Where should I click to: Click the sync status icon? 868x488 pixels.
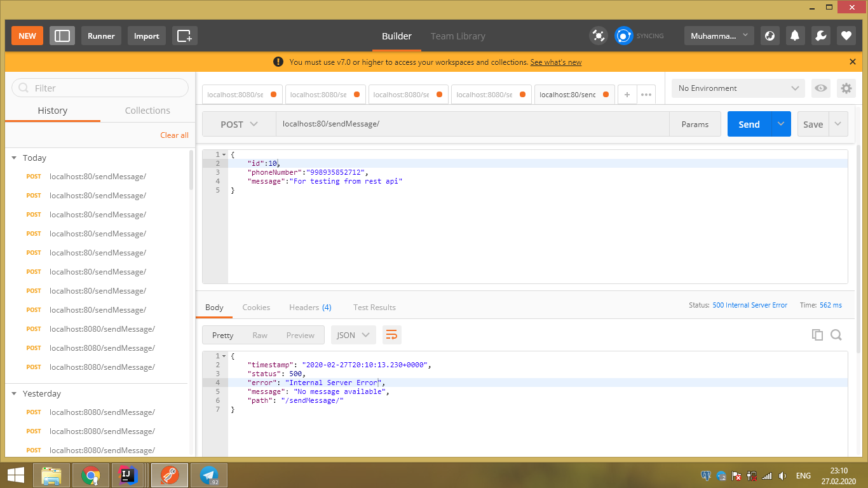624,36
